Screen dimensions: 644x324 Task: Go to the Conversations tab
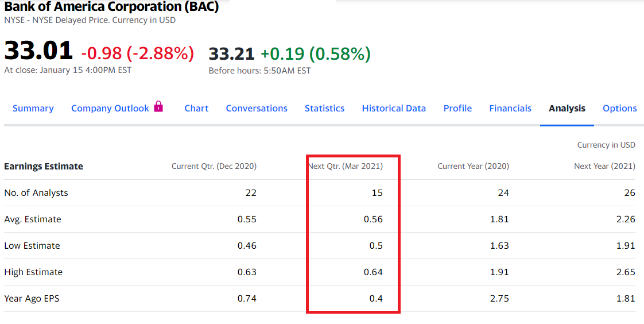click(257, 108)
